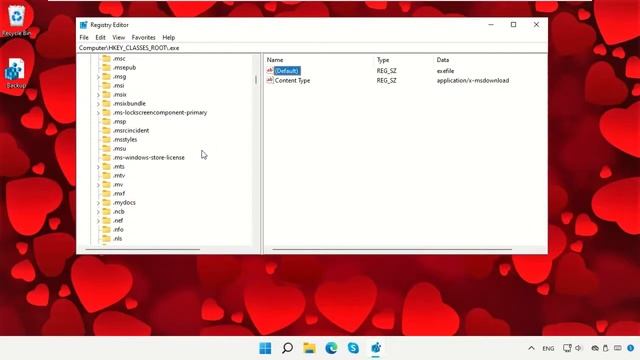Click the .msrcincident folder icon
Screen dimensions: 640x360
107,130
